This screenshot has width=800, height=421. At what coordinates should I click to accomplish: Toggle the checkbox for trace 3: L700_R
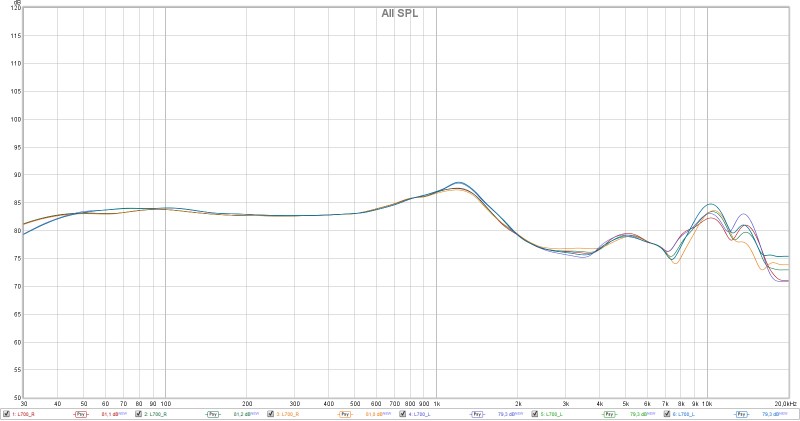pos(270,414)
